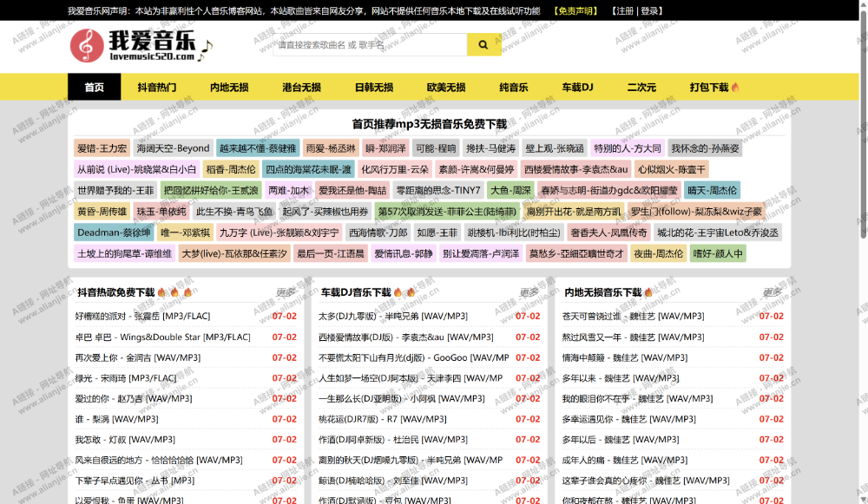868x504 pixels.
Task: Open the 免责声明 disclaimer link
Action: 575,10
